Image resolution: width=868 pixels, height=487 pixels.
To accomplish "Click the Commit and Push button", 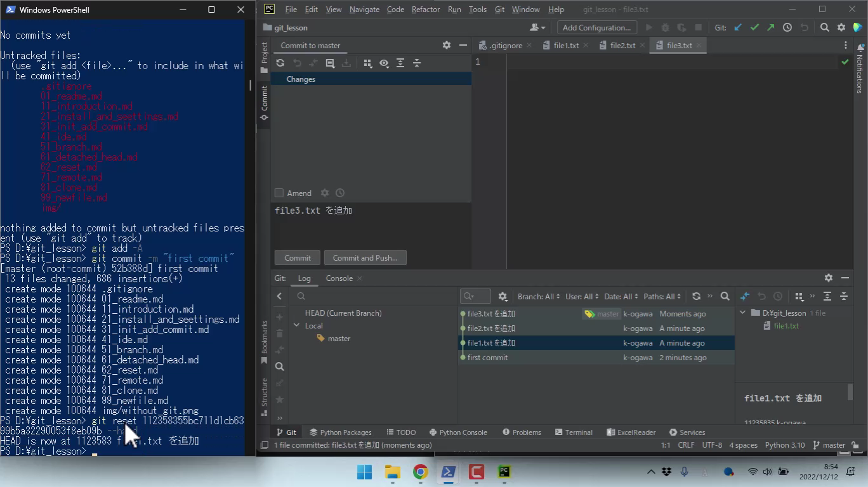I will [365, 257].
